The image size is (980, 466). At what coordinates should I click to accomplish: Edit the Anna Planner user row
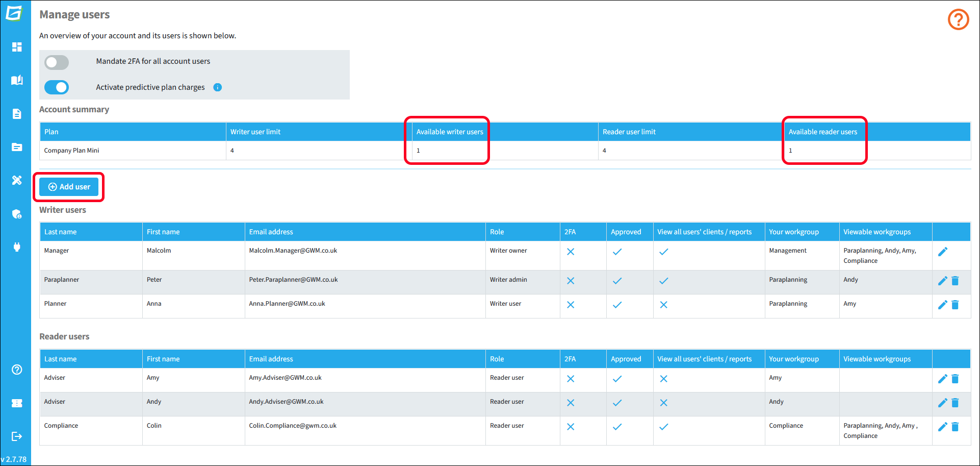tap(943, 305)
